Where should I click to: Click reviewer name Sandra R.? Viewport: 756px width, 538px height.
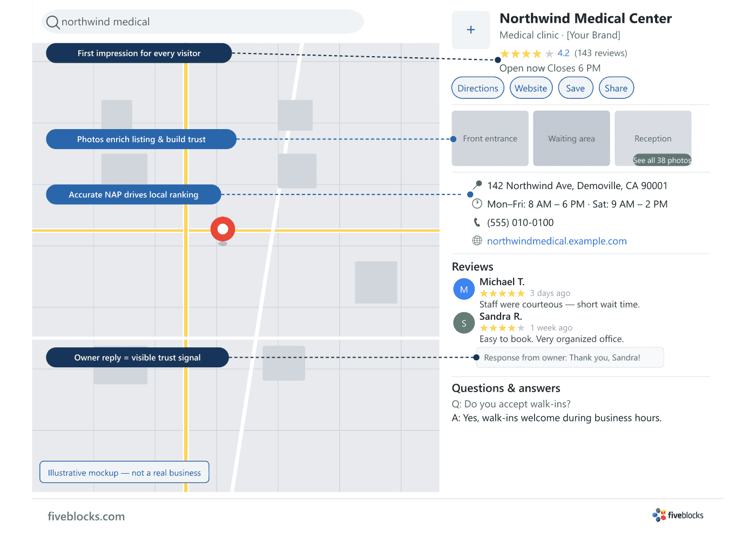[x=501, y=317]
